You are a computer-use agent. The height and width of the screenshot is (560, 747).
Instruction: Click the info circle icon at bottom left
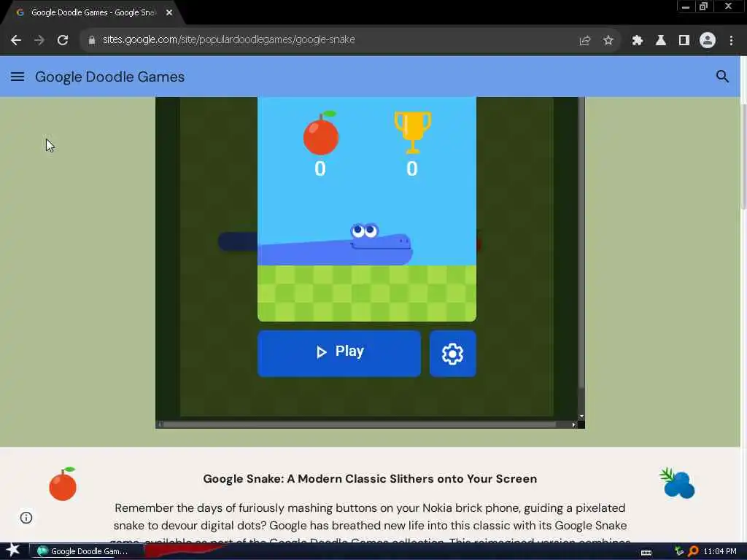pyautogui.click(x=26, y=518)
